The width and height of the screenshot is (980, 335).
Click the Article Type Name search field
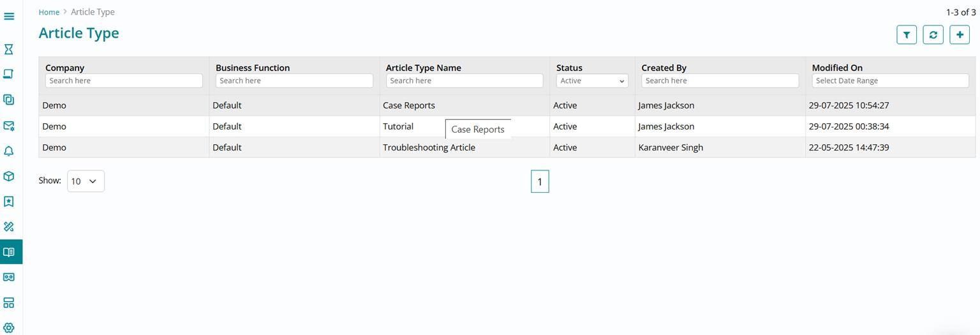(x=464, y=81)
